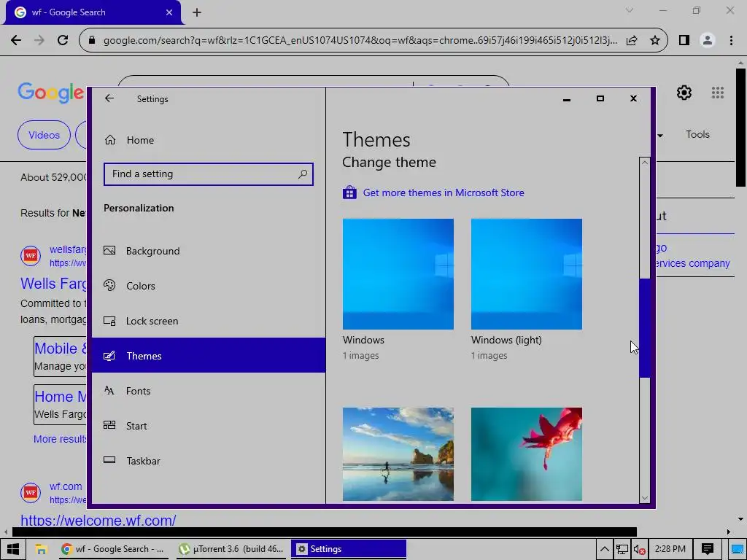This screenshot has height=560, width=747.
Task: Click the Find a setting search box
Action: 208,174
